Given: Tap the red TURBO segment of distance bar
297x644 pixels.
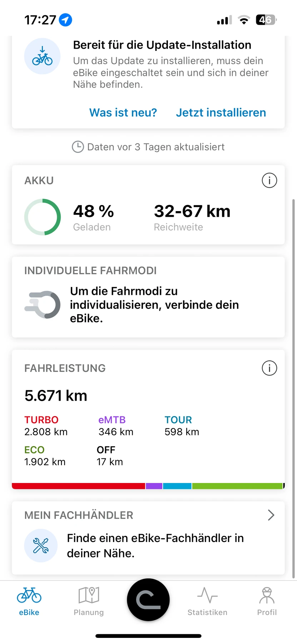Looking at the screenshot, I should [x=79, y=486].
